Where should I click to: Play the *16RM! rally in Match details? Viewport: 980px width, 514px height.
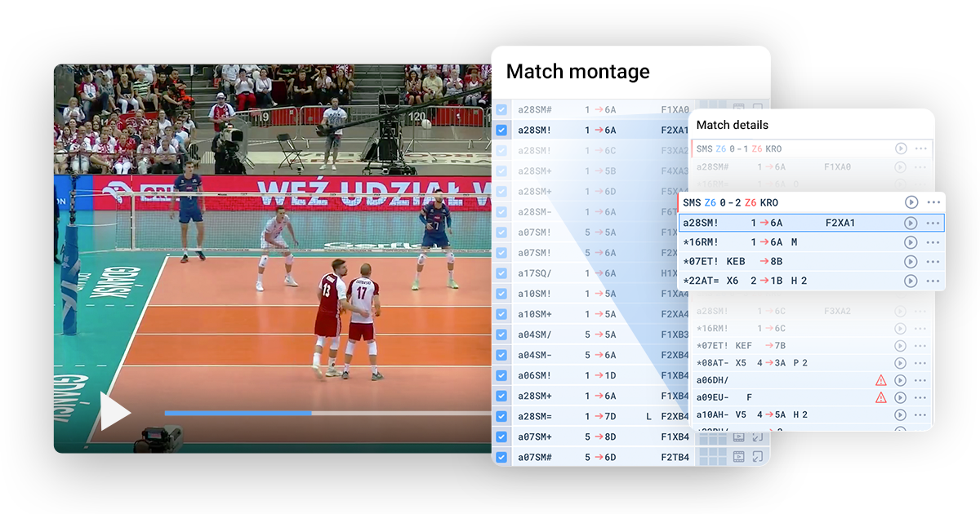[911, 242]
